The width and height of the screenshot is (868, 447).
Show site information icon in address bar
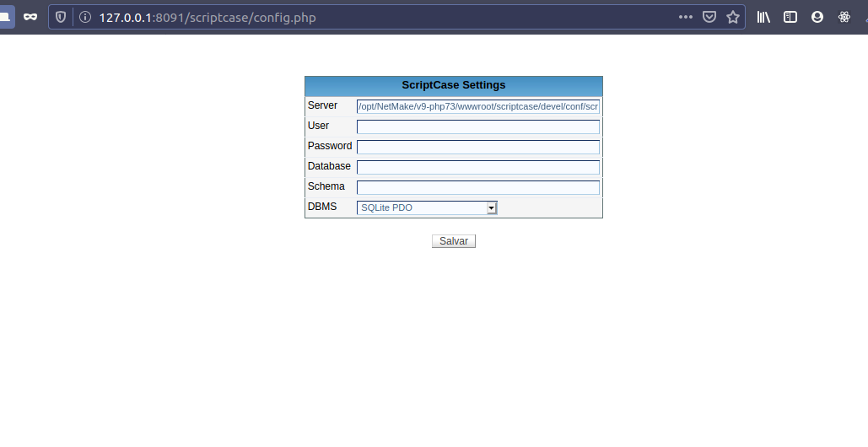click(84, 17)
